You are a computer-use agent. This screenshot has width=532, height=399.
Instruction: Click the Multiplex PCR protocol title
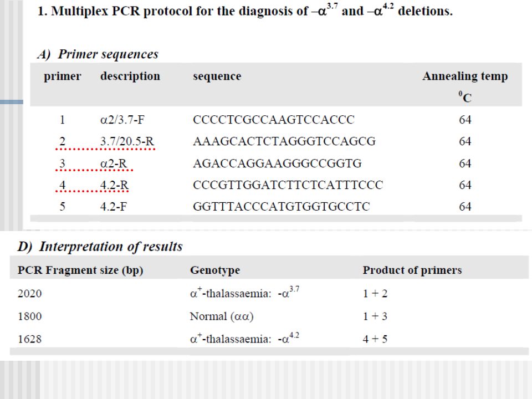point(245,11)
